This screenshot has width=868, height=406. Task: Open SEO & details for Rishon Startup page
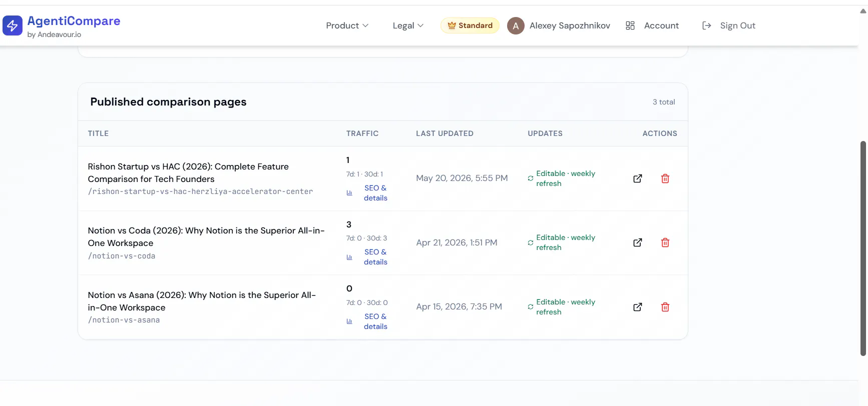[x=375, y=193]
